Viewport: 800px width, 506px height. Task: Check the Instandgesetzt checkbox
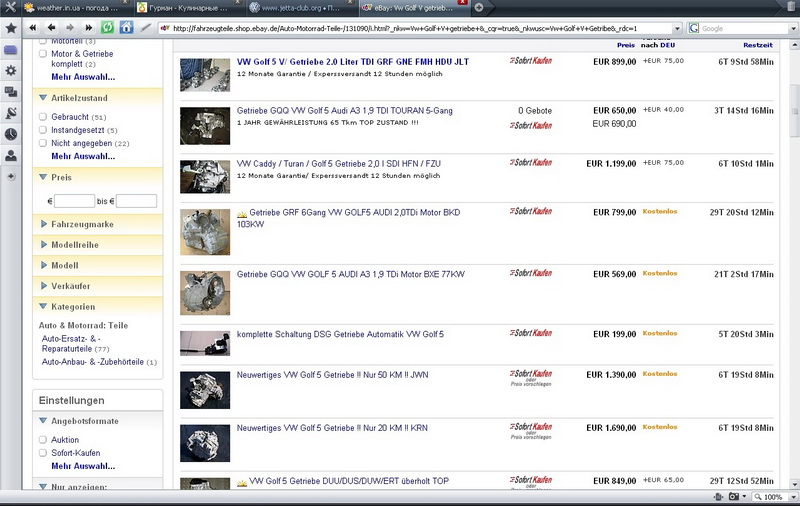tap(43, 130)
